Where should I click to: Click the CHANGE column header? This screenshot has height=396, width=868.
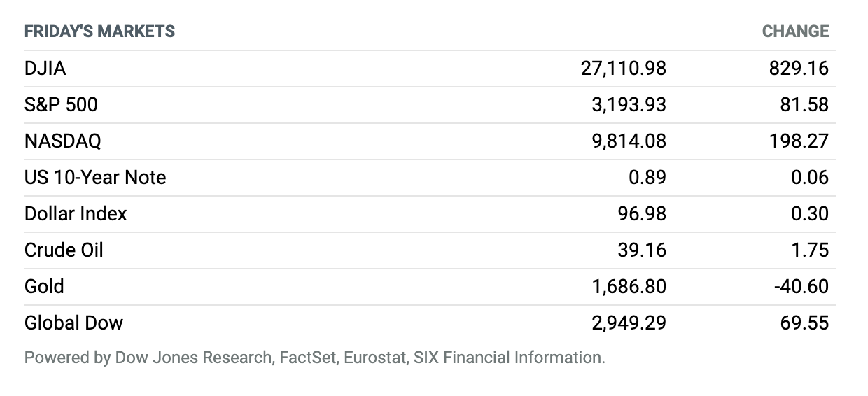tap(795, 31)
